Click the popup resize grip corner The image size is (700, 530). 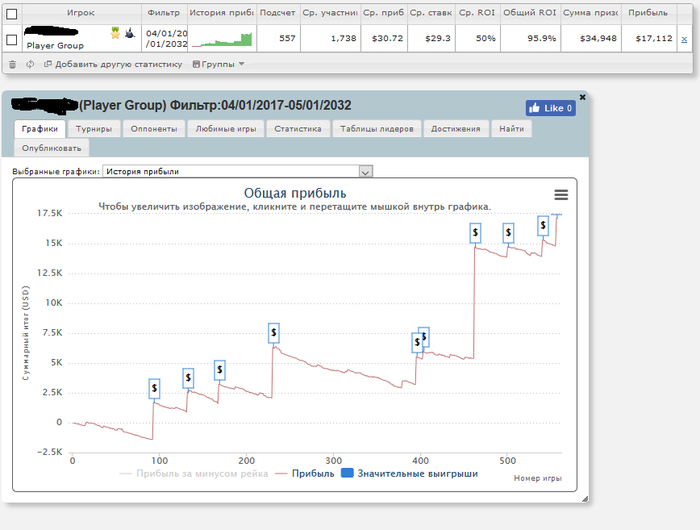coord(585,499)
